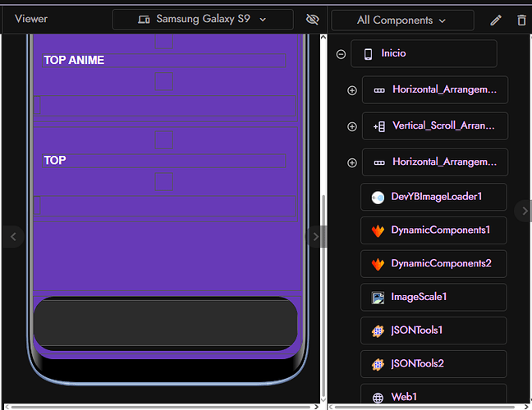Click the trash delete component icon
The width and height of the screenshot is (532, 410).
521,20
